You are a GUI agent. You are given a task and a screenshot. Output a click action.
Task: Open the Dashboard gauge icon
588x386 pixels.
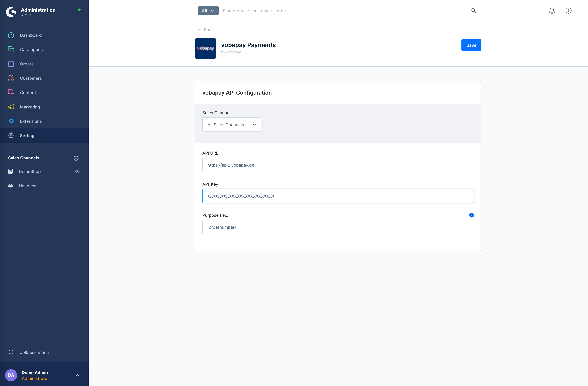coord(11,35)
